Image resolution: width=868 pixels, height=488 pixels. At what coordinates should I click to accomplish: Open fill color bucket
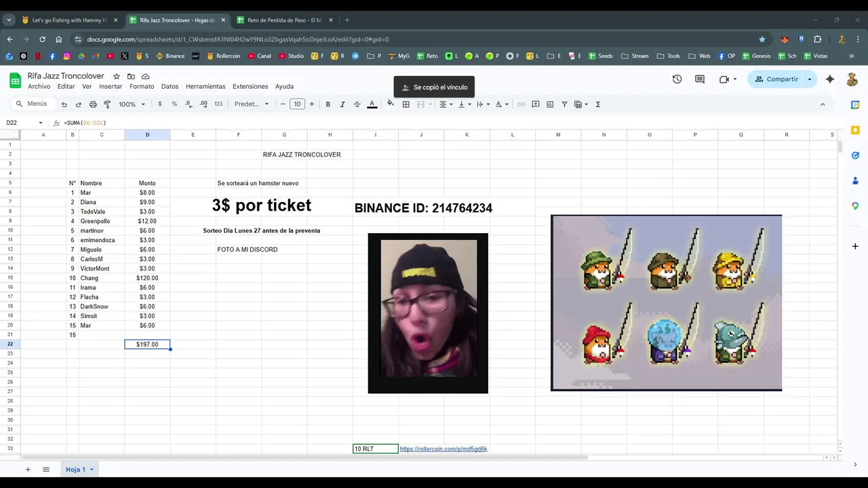pyautogui.click(x=391, y=104)
